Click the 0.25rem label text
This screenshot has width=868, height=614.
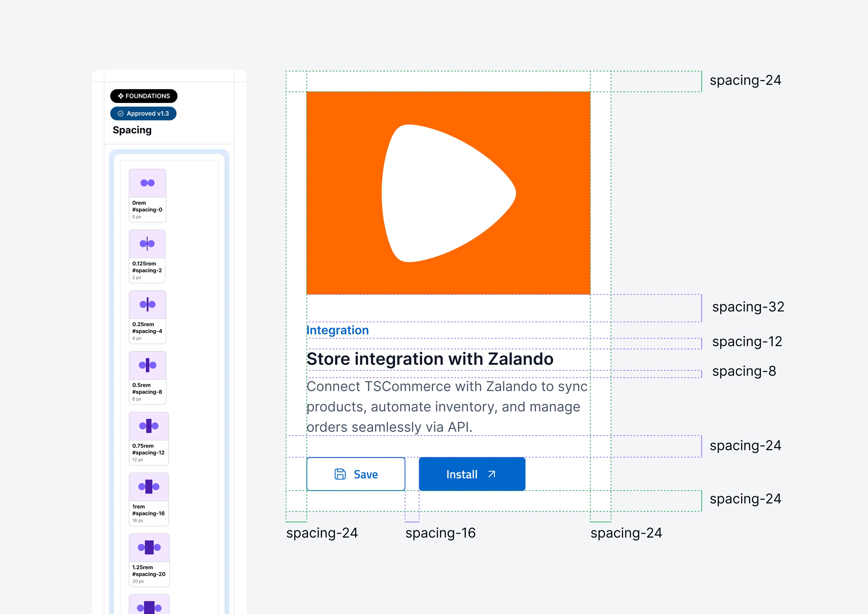(x=143, y=324)
